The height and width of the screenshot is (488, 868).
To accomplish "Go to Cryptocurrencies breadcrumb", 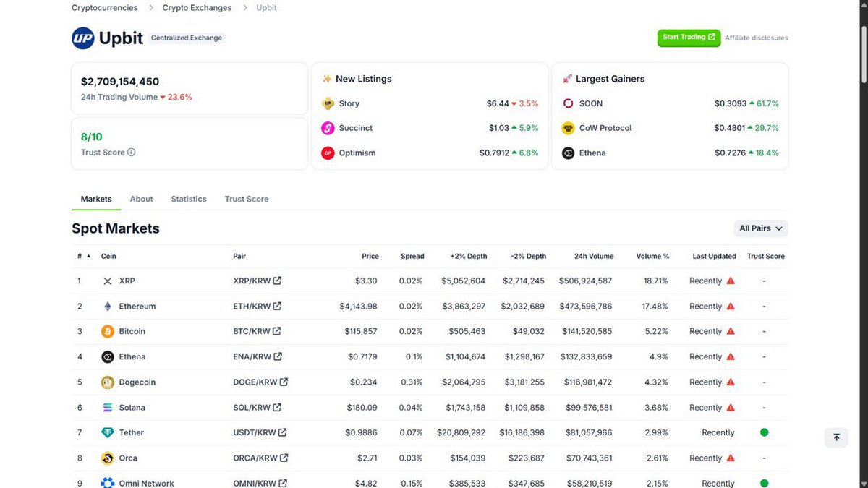I will click(104, 8).
